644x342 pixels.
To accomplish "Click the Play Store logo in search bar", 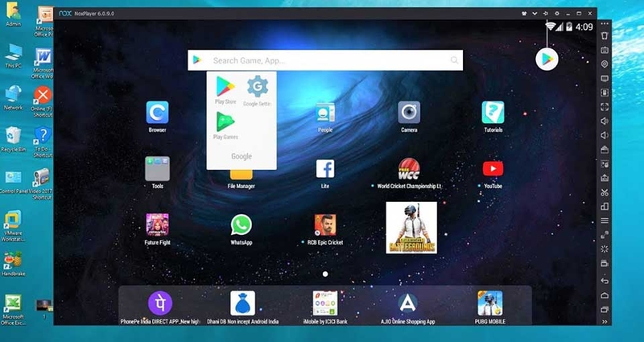I will pos(197,60).
